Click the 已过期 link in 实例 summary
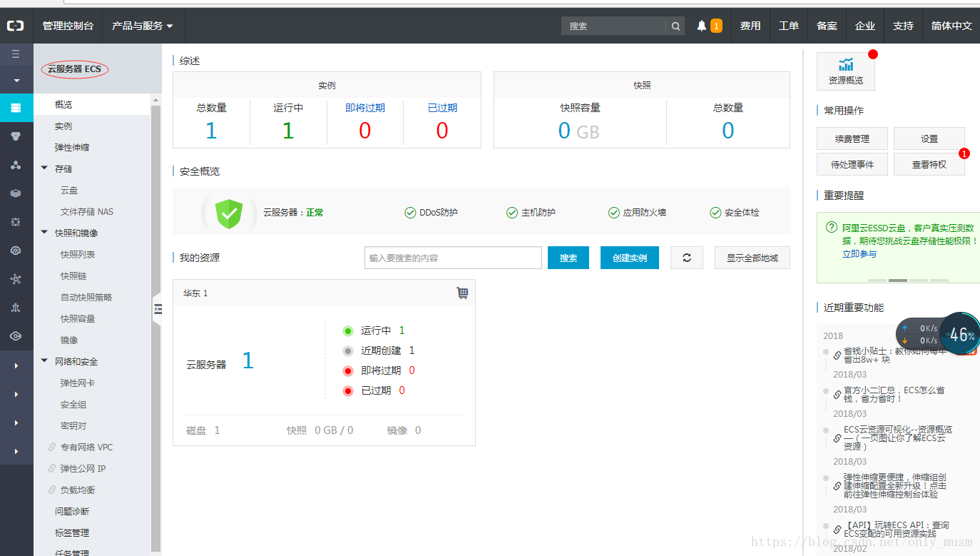980x556 pixels. coord(442,108)
